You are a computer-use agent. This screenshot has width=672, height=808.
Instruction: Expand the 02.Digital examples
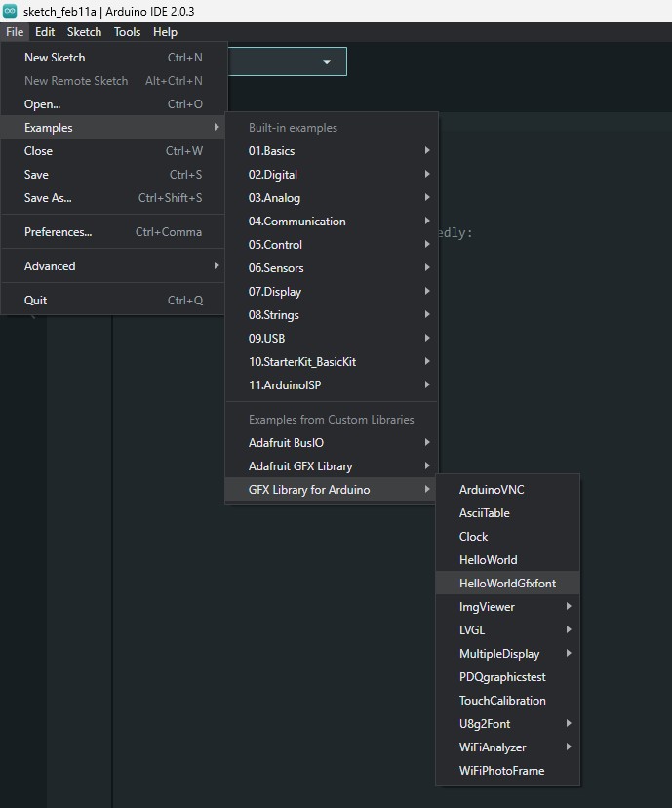pos(332,174)
